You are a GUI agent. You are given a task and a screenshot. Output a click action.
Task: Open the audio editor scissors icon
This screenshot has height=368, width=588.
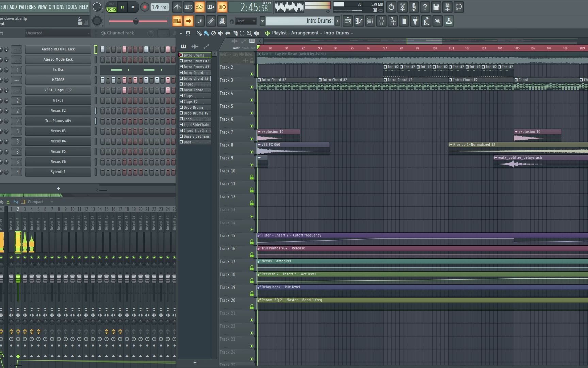(x=403, y=7)
